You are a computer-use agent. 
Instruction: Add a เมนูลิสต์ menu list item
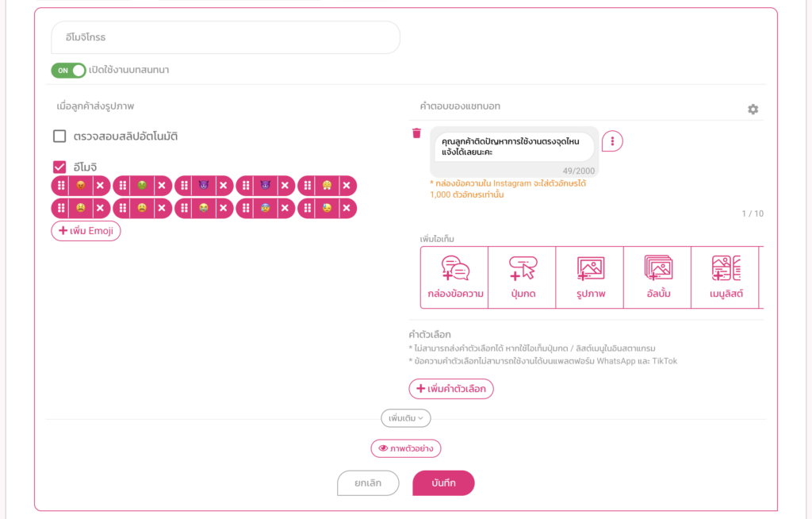click(726, 277)
